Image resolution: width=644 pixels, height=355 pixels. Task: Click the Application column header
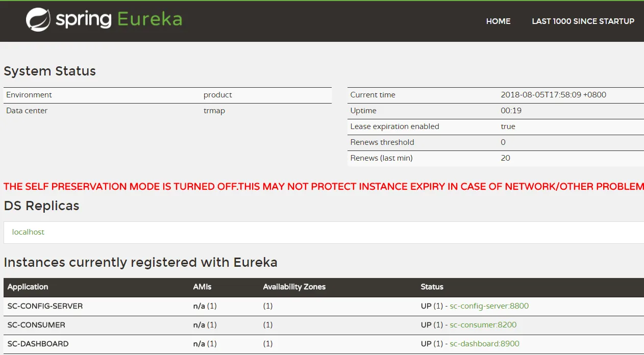(x=28, y=287)
